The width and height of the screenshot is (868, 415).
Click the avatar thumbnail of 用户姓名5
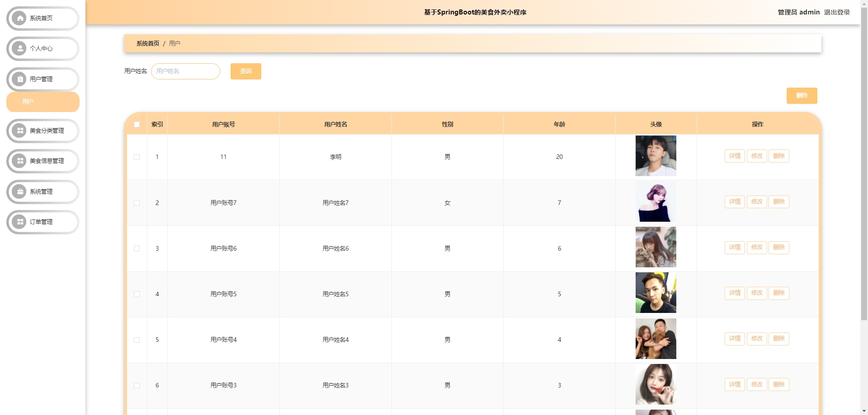pos(656,293)
